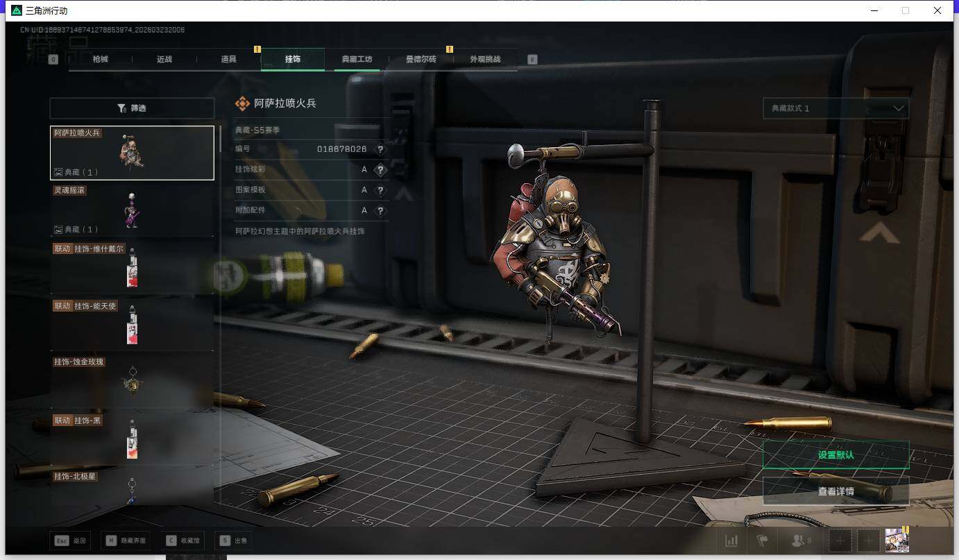Click the player avatar in bottom-right
The width and height of the screenshot is (959, 560).
tap(897, 540)
